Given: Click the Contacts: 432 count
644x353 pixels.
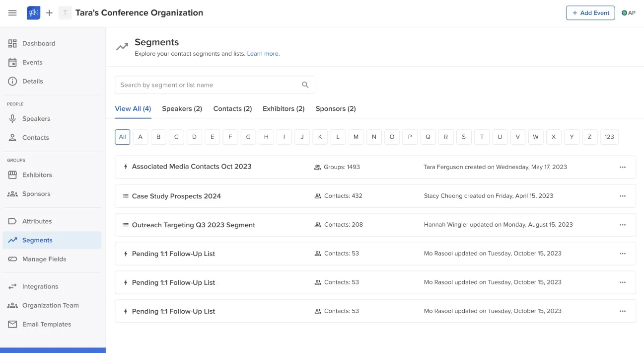Looking at the screenshot, I should [343, 196].
